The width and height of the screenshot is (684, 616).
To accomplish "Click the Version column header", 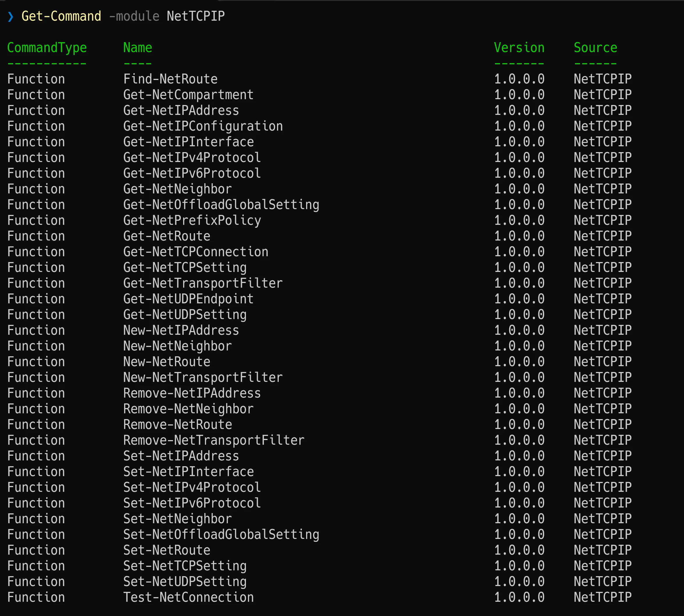I will [519, 48].
